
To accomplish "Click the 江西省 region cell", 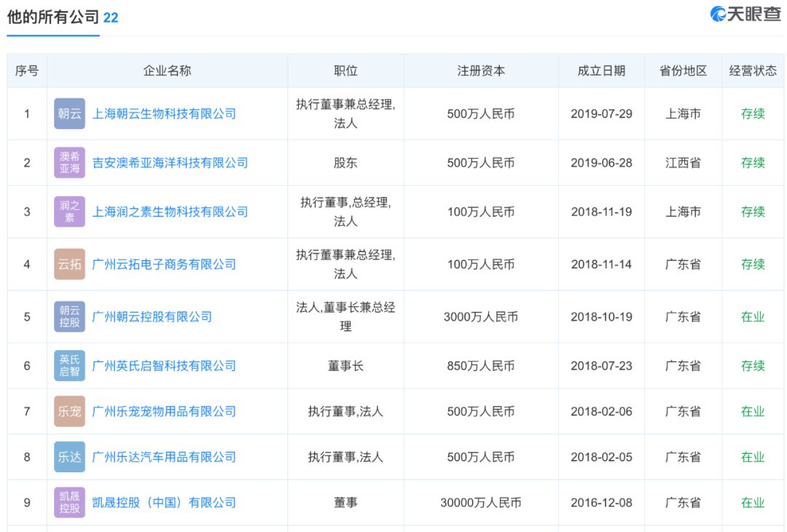I will tap(683, 163).
